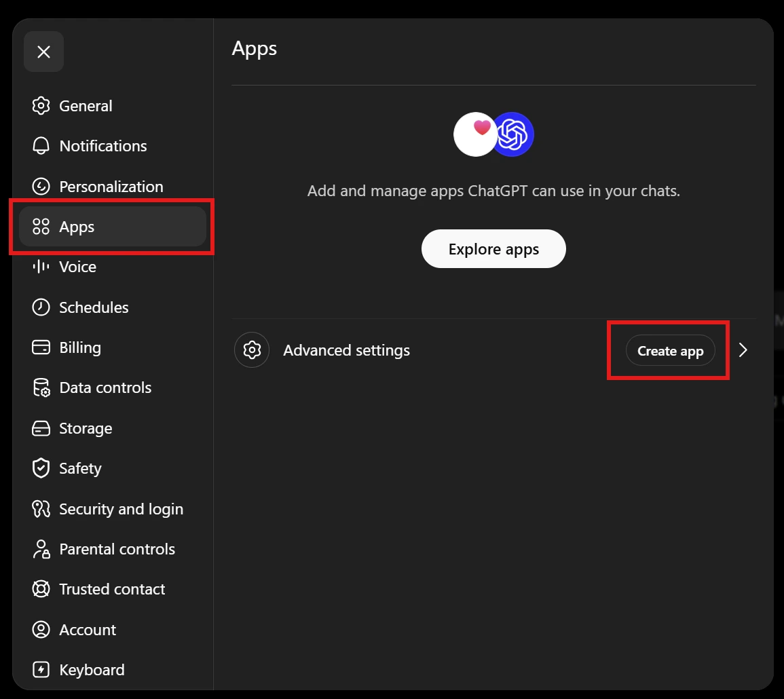Click the Keyboard lightning icon
The height and width of the screenshot is (699, 784).
41,670
